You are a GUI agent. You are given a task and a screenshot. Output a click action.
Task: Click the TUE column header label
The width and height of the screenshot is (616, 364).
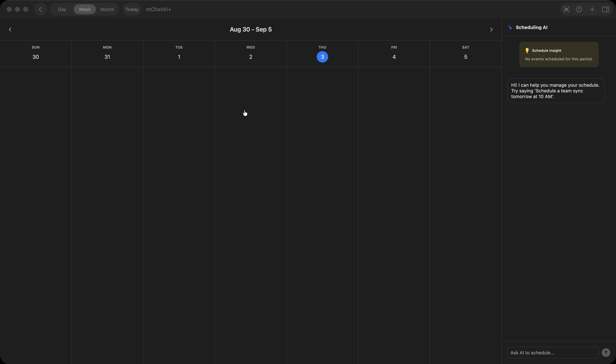(179, 47)
